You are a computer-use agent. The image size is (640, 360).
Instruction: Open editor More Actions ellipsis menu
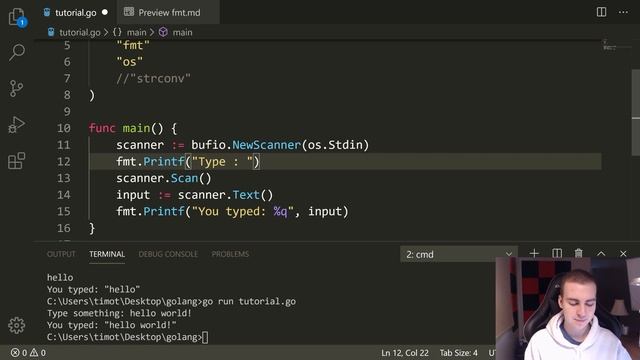(623, 12)
